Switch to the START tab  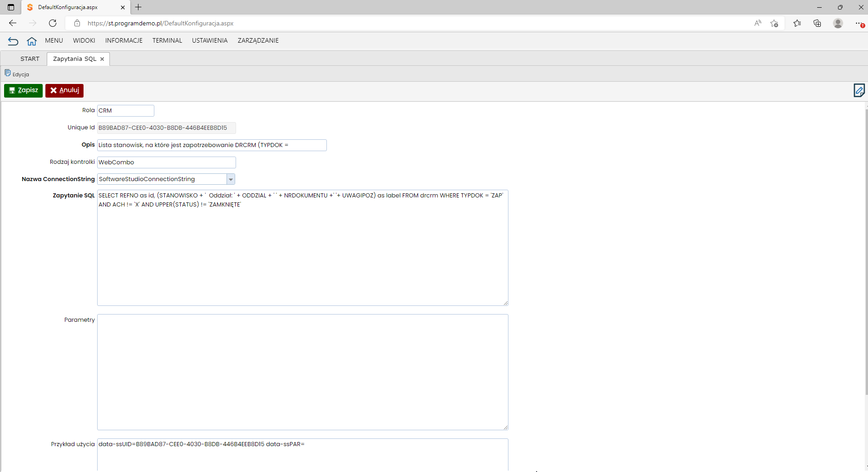[x=30, y=59]
